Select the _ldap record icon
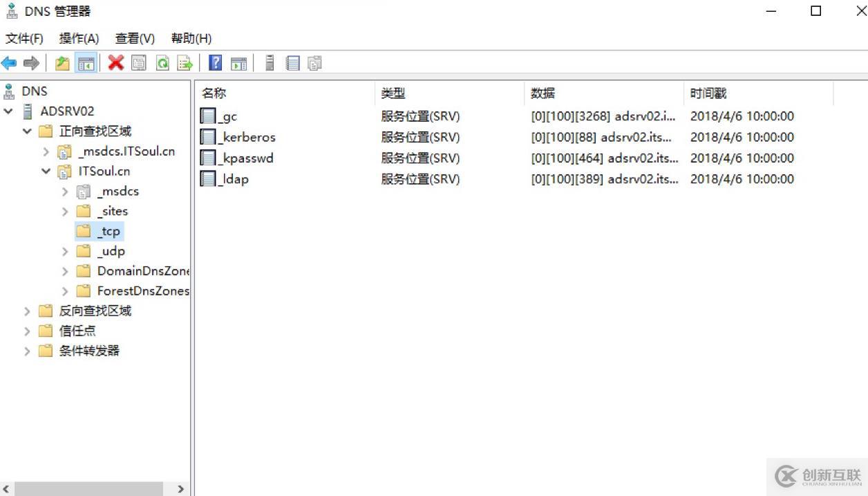 coord(208,178)
